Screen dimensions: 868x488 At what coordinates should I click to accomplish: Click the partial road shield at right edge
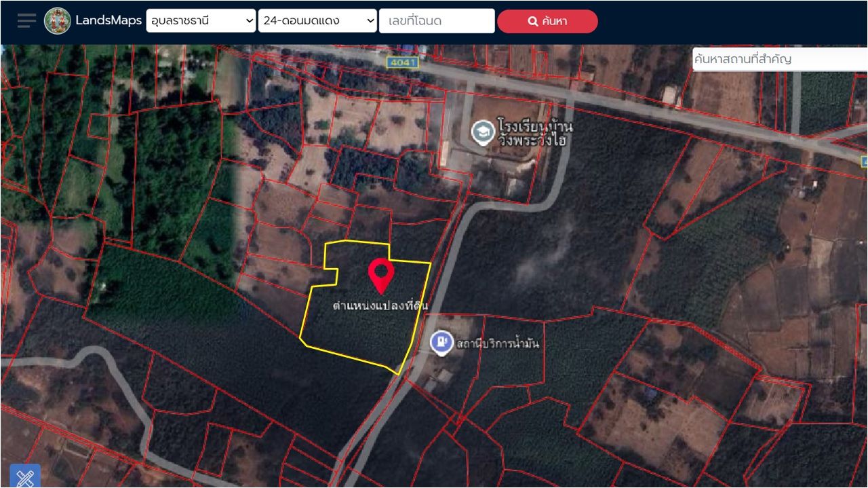pyautogui.click(x=864, y=162)
